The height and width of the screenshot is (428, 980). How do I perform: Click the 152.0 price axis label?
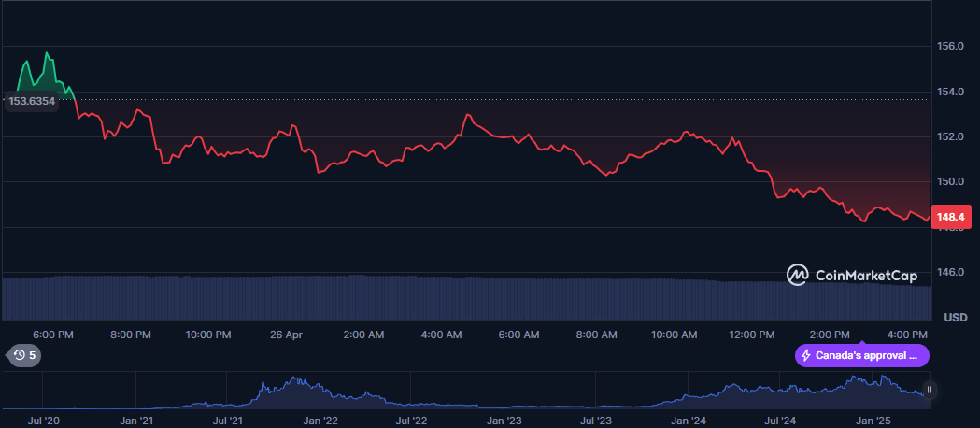tap(949, 136)
